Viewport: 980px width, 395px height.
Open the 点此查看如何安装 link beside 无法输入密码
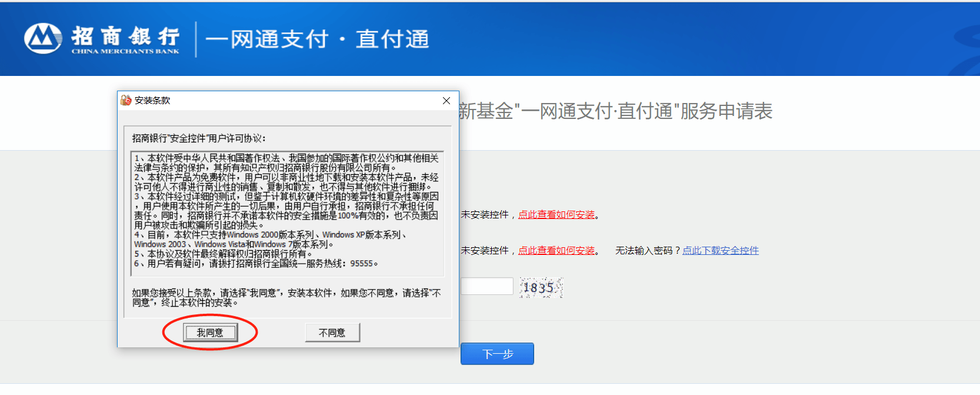pos(556,251)
